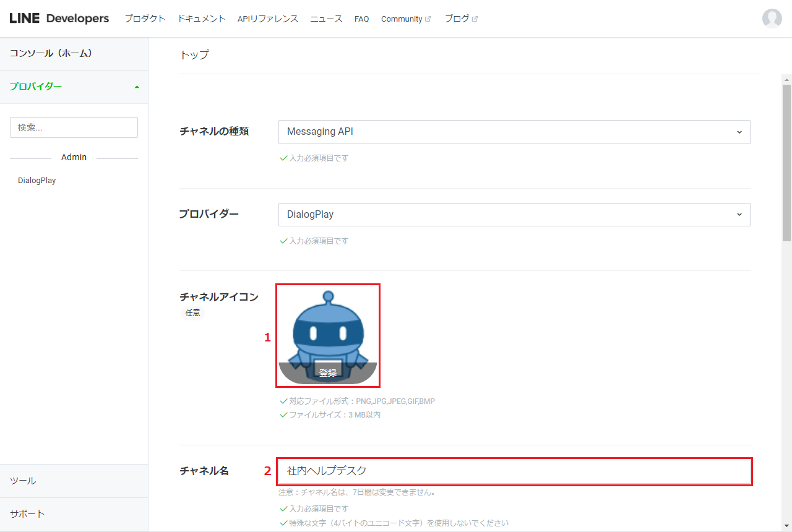Open the ブログ external link
The height and width of the screenshot is (532, 792).
461,19
